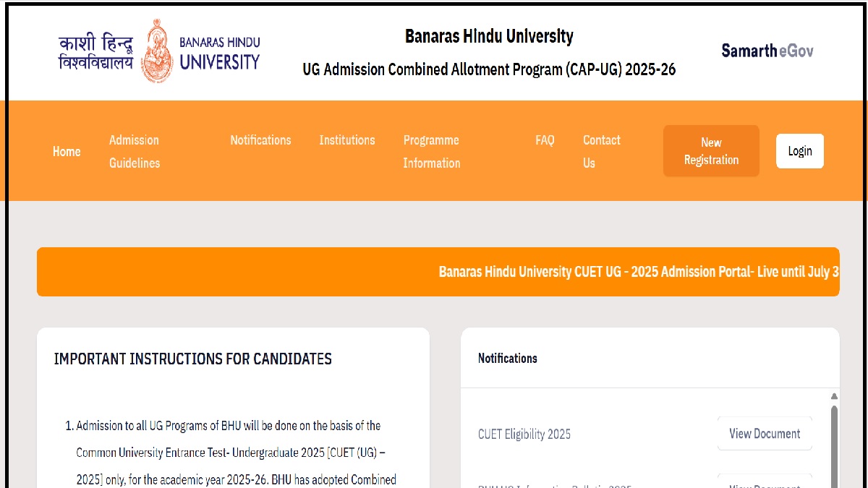Viewport: 868px width, 488px height.
Task: Open the Notifications menu item
Action: click(x=260, y=140)
